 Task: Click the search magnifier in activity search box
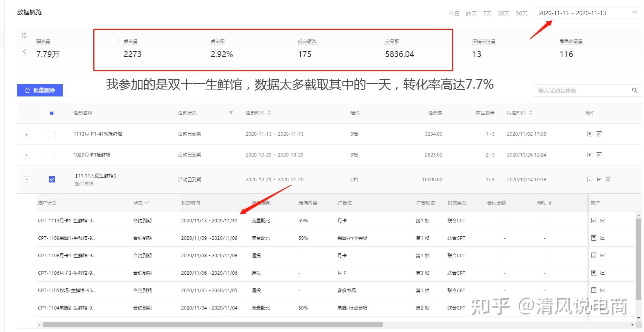[634, 90]
